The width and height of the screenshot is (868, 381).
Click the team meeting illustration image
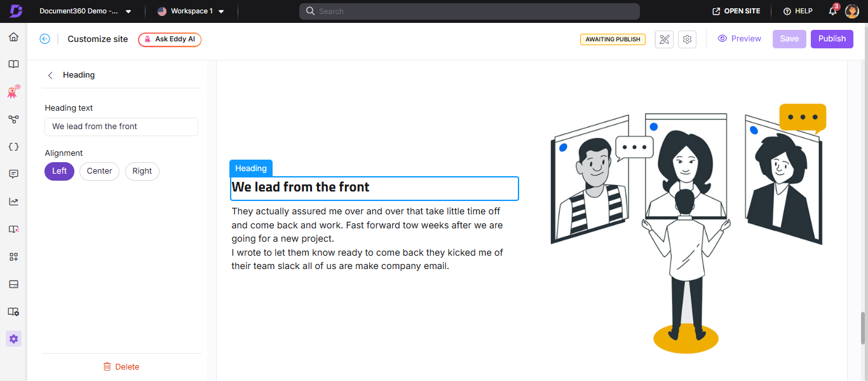pyautogui.click(x=688, y=228)
